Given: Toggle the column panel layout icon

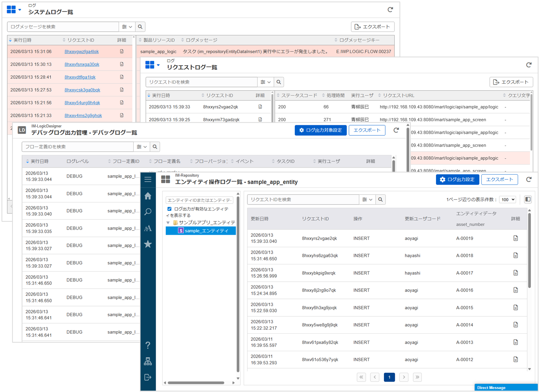Looking at the screenshot, I should 528,199.
